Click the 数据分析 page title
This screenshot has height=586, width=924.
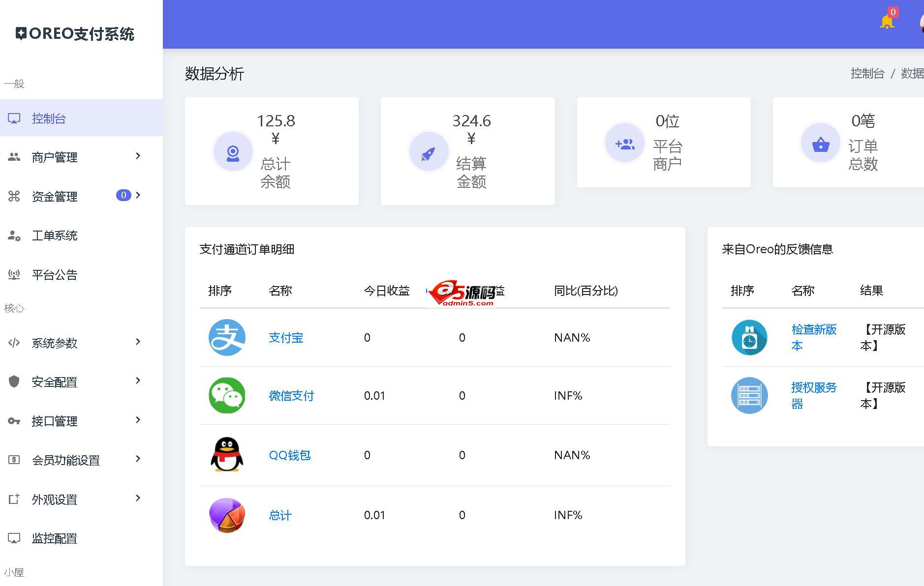coord(215,74)
